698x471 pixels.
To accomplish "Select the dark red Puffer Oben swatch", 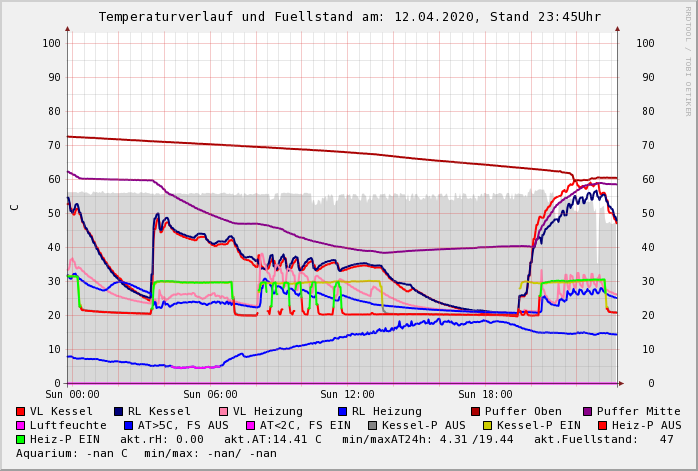I will pyautogui.click(x=475, y=412).
